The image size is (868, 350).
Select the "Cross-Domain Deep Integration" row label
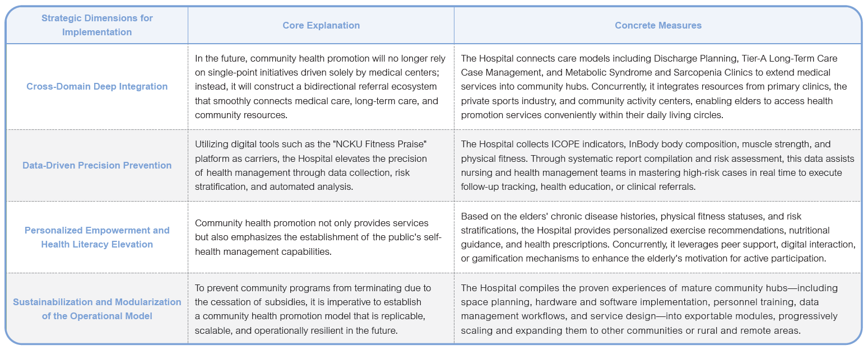click(x=97, y=86)
